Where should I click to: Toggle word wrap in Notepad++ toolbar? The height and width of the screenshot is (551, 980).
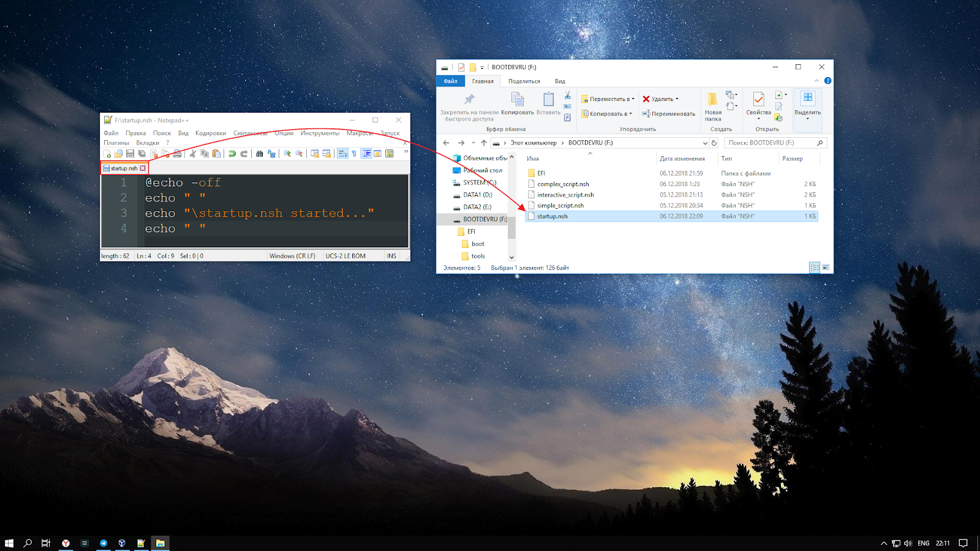tap(342, 154)
